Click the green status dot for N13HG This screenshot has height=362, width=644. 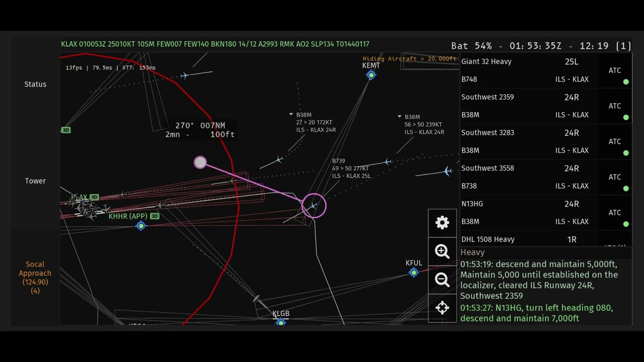626,224
